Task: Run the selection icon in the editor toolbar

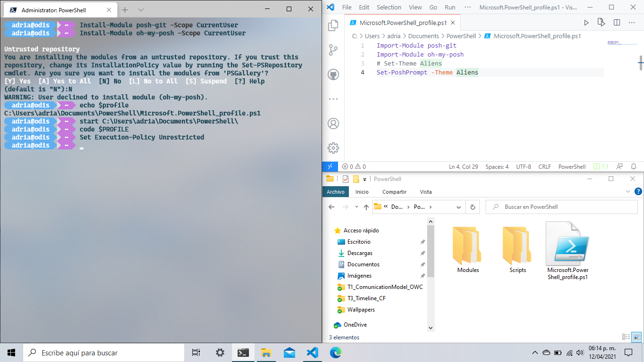Action: tap(601, 23)
